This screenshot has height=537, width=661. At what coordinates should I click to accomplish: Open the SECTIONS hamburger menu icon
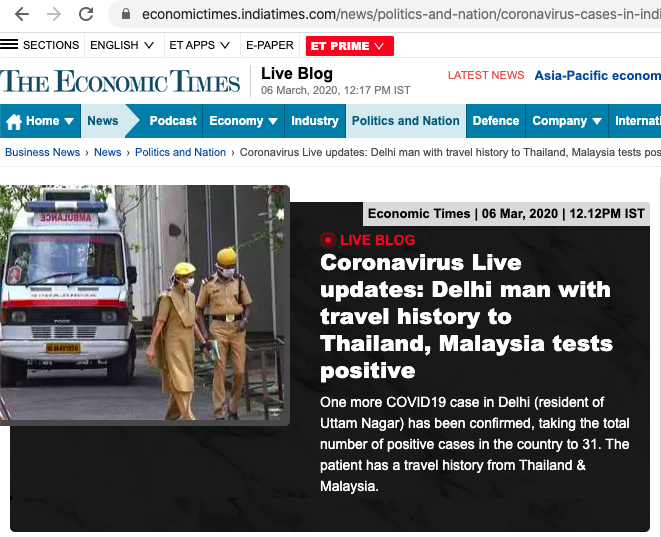click(x=9, y=45)
